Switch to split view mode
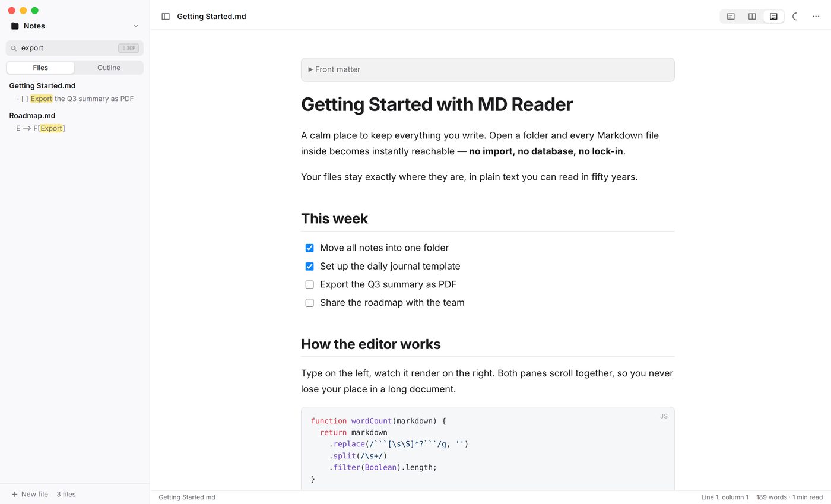 pyautogui.click(x=752, y=17)
